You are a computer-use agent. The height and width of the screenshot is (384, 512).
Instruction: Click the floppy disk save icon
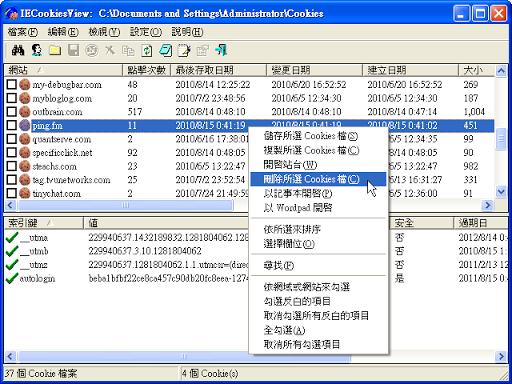(73, 51)
